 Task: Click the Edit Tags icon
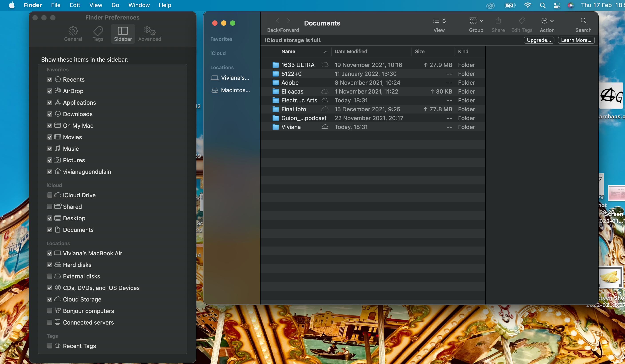[522, 21]
